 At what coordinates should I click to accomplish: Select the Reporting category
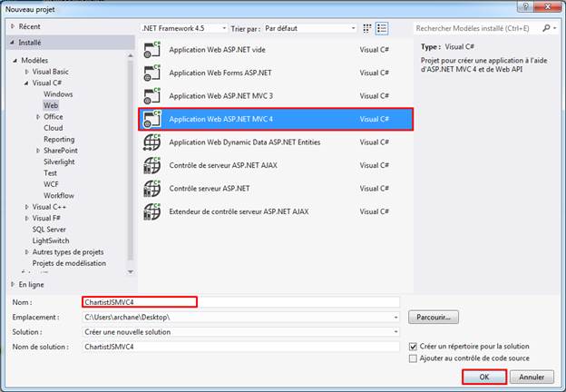(59, 140)
